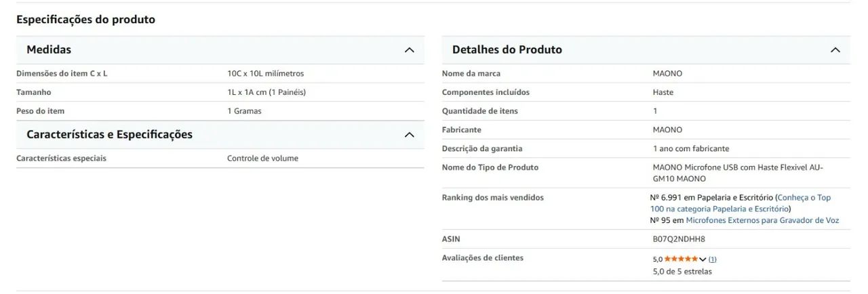Collapse the Medidas section chevron
This screenshot has height=294, width=868.
[x=409, y=50]
